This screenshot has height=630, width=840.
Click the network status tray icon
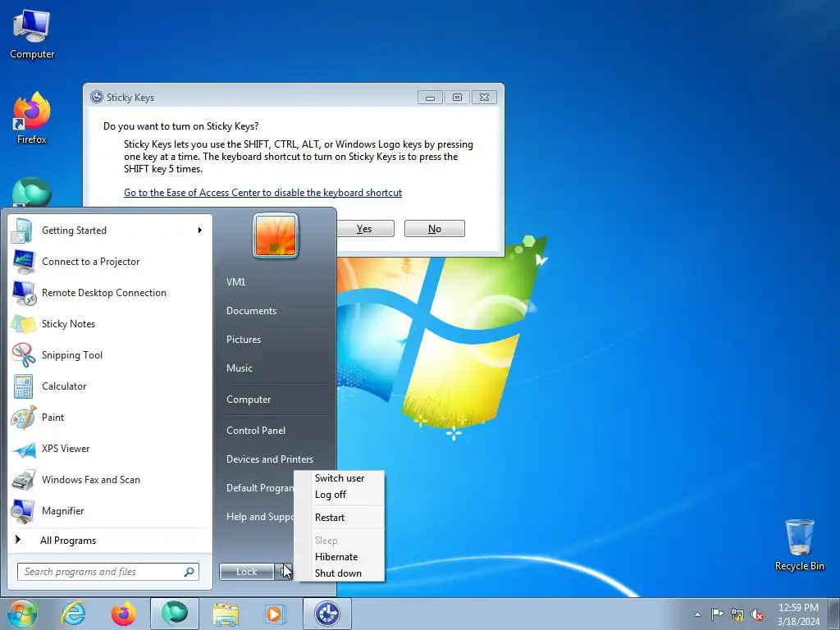pyautogui.click(x=737, y=614)
